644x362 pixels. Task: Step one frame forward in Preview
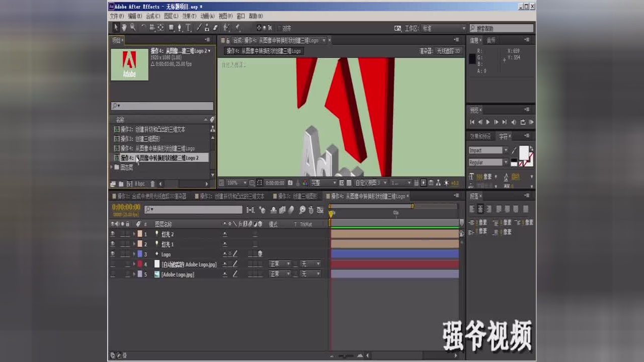(496, 122)
